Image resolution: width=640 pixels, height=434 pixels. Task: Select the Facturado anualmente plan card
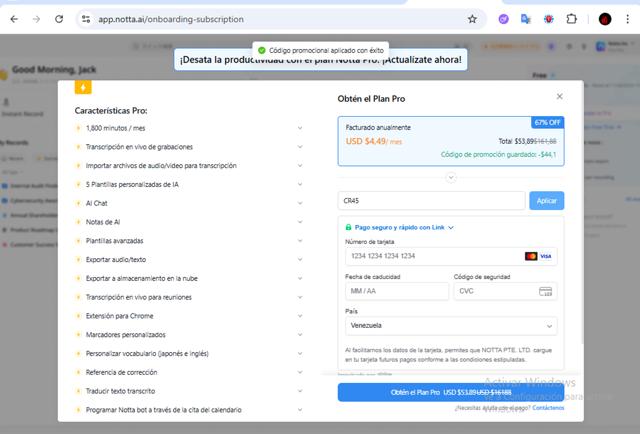pyautogui.click(x=451, y=141)
